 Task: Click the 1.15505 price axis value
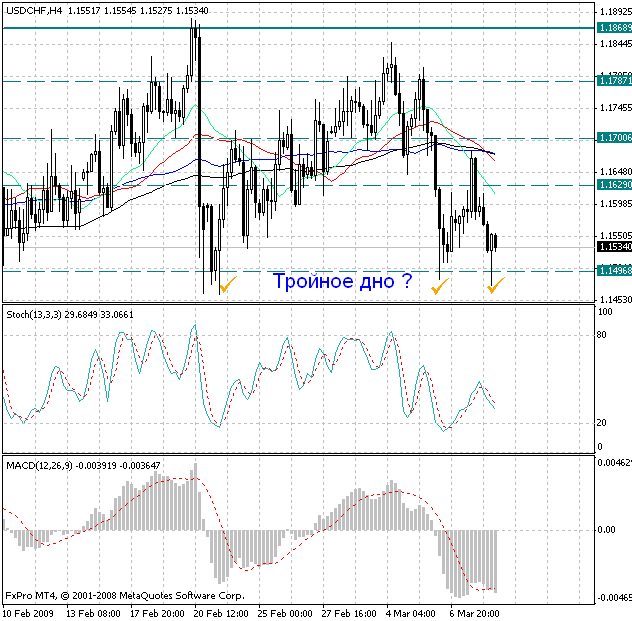616,235
